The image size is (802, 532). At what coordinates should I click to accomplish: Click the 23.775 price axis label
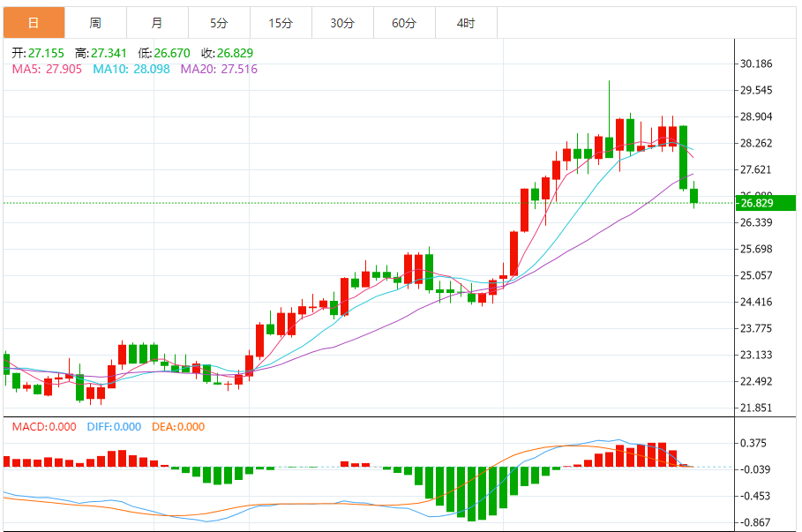click(756, 328)
